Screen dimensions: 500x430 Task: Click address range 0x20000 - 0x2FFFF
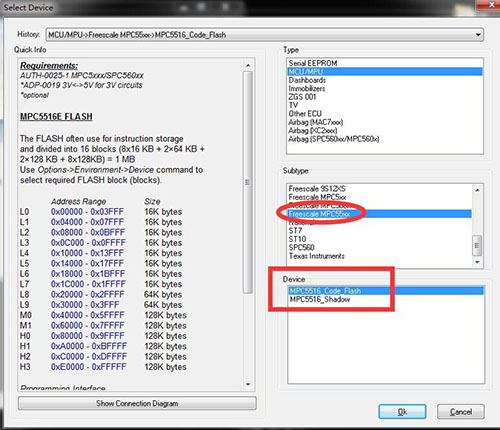click(x=88, y=295)
